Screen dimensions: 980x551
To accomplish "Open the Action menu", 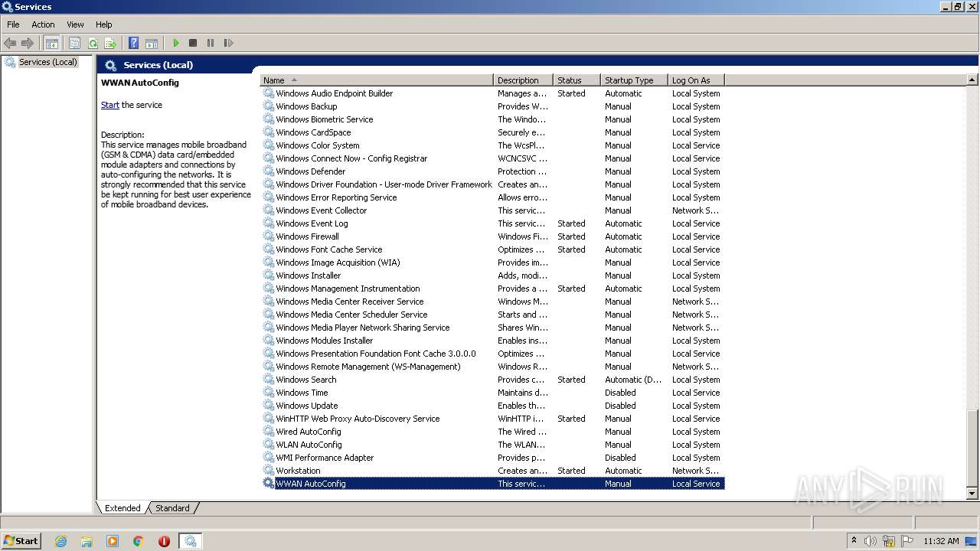I will pyautogui.click(x=43, y=24).
